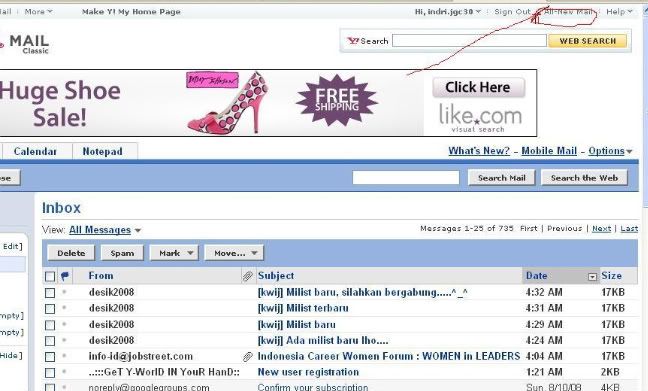
Task: Click the 2KB size cell
Action: click(x=610, y=372)
